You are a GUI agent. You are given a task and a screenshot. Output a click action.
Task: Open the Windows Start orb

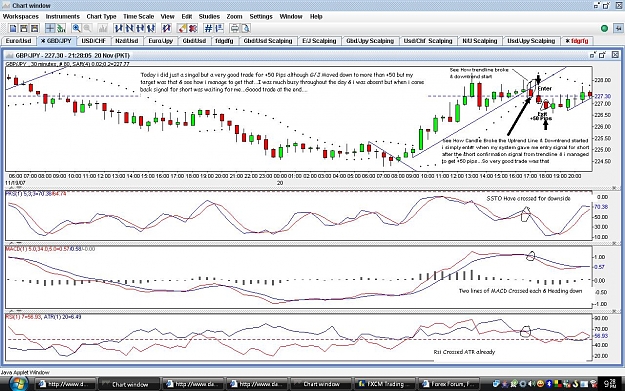[x=18, y=384]
